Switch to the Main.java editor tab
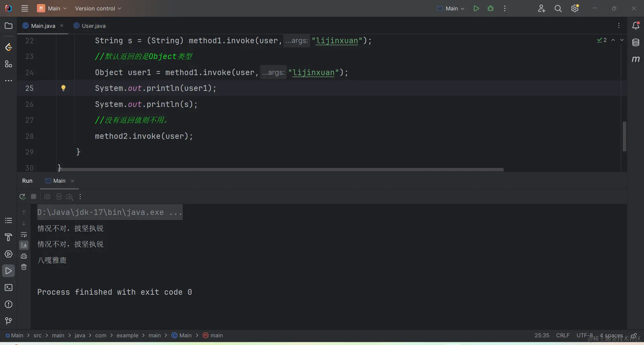Viewport: 644px width, 345px height. pos(43,26)
